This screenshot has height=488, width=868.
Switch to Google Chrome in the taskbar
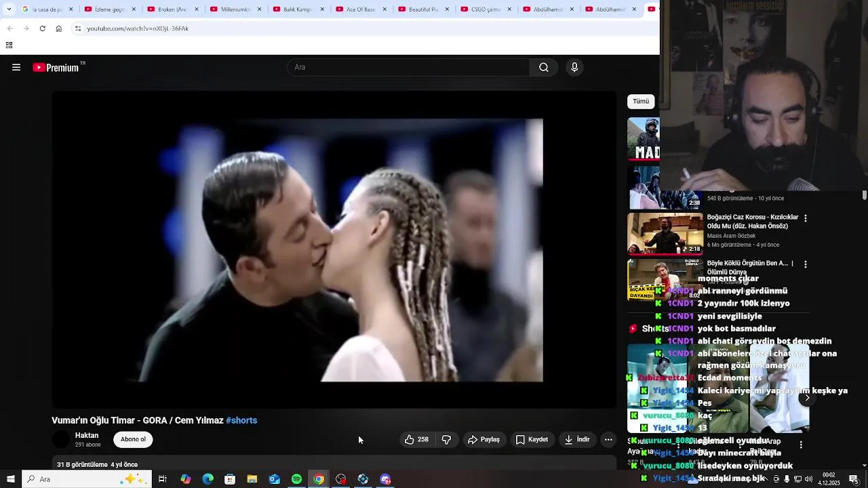pyautogui.click(x=319, y=479)
